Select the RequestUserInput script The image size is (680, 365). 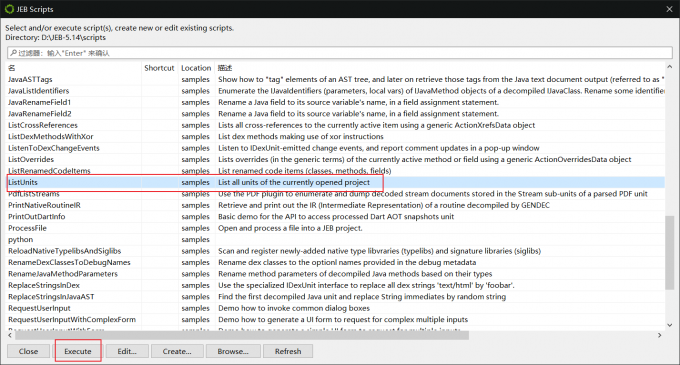click(x=39, y=308)
